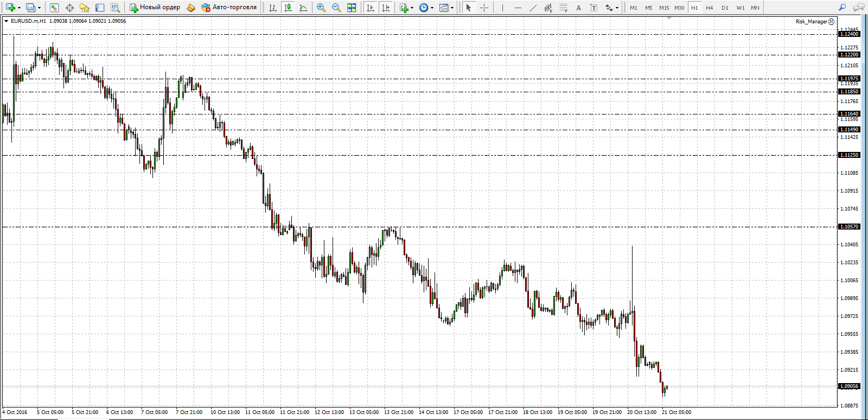
Task: Click the triangle before EURUSD.m,H1 title
Action: click(6, 21)
